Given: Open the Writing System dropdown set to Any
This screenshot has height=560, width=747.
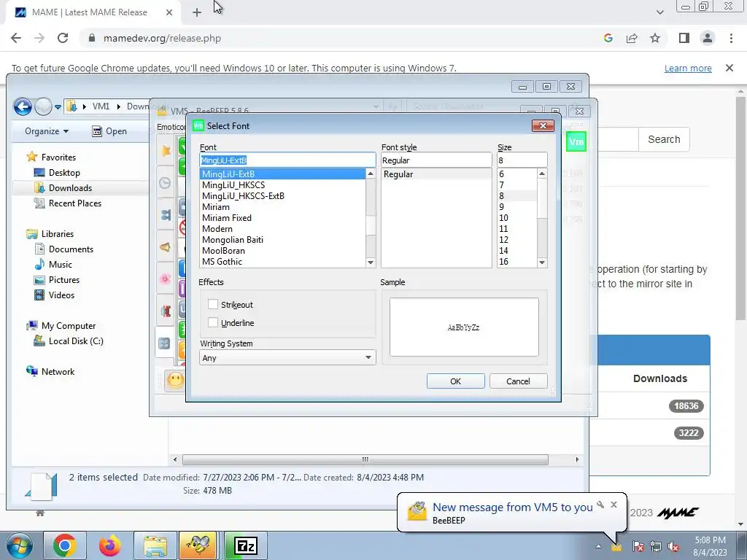Looking at the screenshot, I should click(x=287, y=357).
